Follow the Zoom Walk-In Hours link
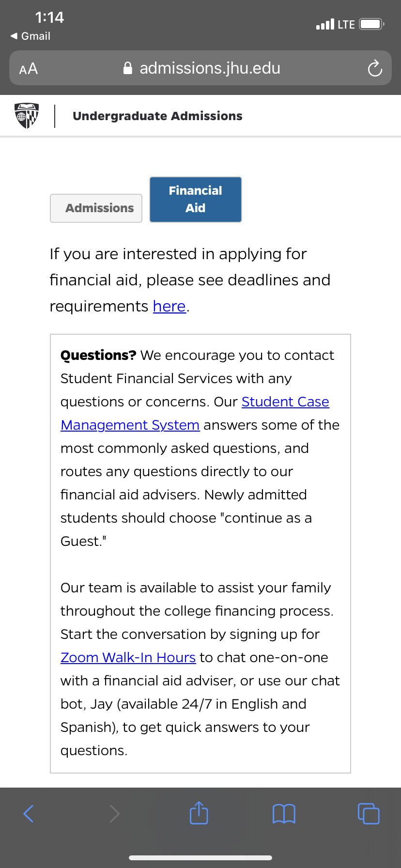Image resolution: width=401 pixels, height=868 pixels. point(128,658)
